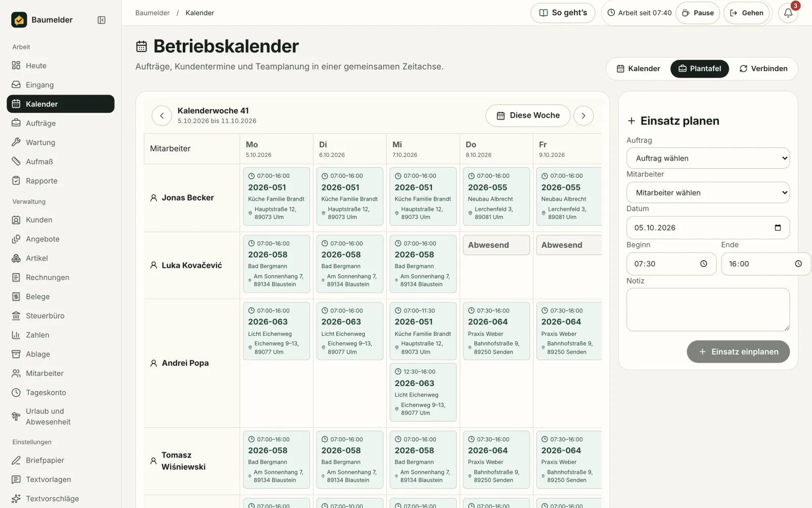Open Andrei Popa Friday job 2026-064
The height and width of the screenshot is (508, 812).
point(569,331)
